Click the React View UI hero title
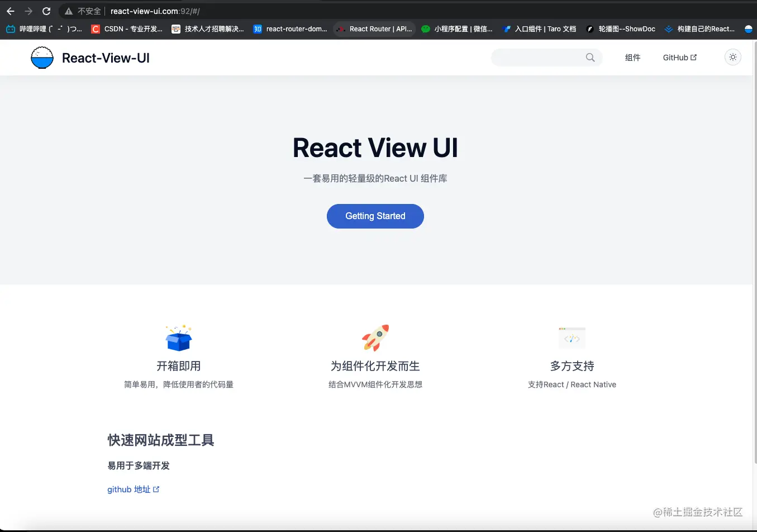Screen dimensions: 757x532 tap(375, 148)
